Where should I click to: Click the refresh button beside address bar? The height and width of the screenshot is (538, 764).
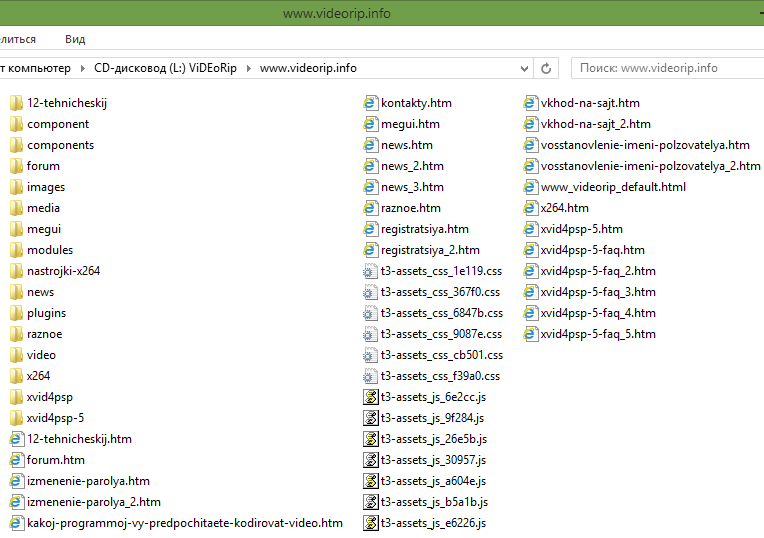546,68
